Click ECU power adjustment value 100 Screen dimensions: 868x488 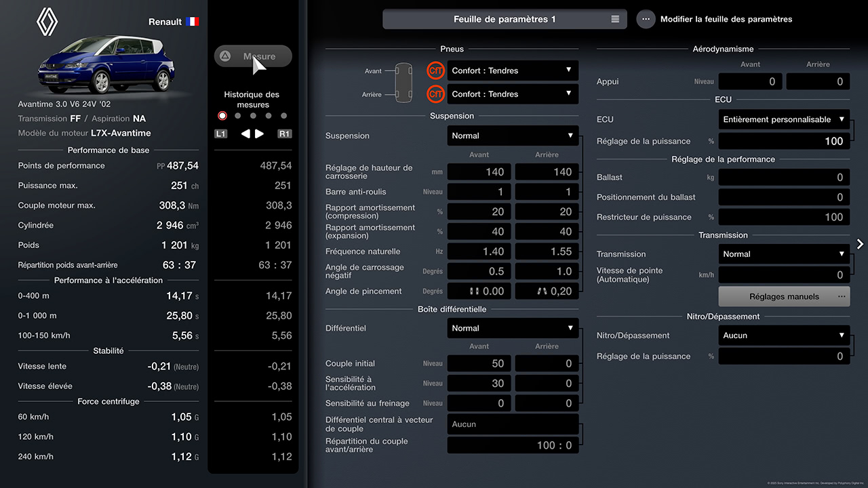[x=784, y=141]
